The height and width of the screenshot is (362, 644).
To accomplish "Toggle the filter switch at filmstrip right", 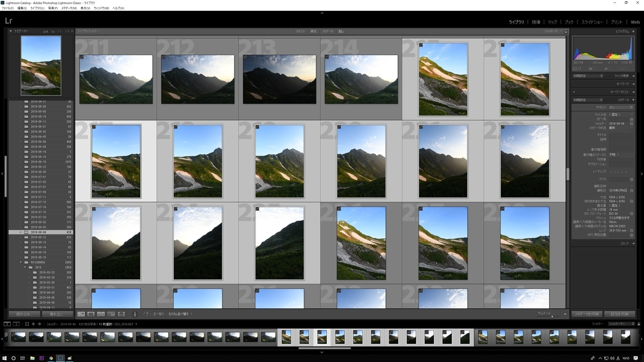I will [639, 324].
